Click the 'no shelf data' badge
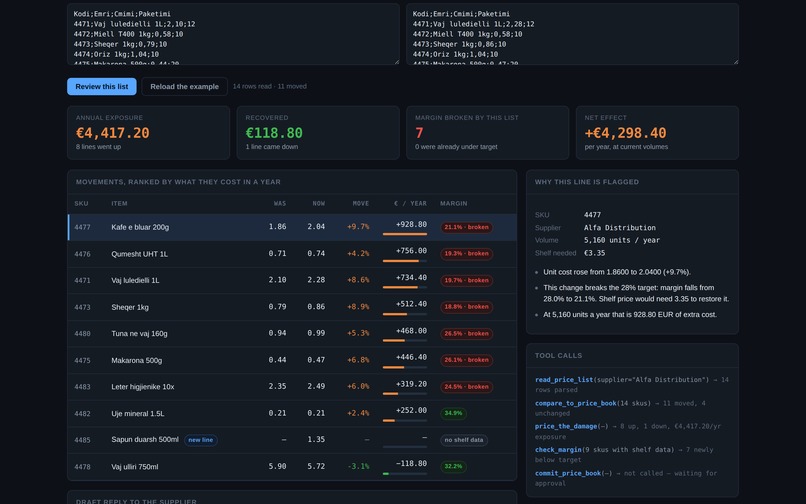Viewport: 806px width, 504px height. click(x=464, y=440)
